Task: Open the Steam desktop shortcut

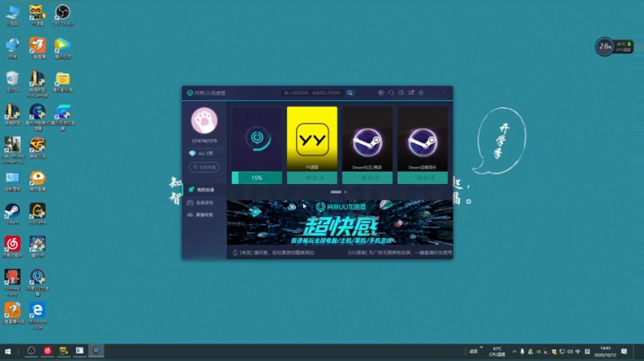Action: [13, 214]
